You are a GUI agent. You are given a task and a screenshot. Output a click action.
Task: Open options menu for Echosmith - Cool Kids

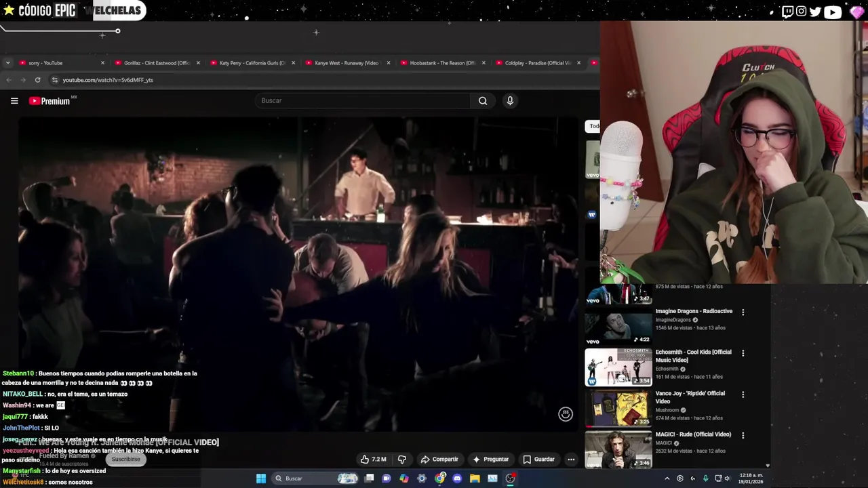tap(743, 353)
